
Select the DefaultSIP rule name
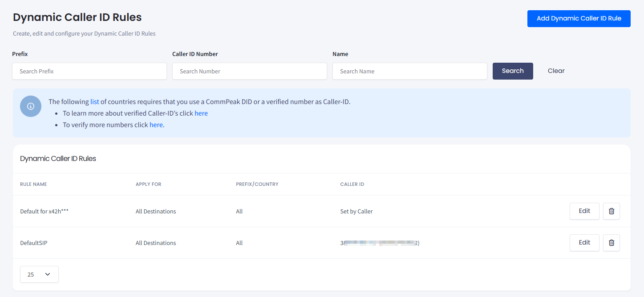[34, 243]
